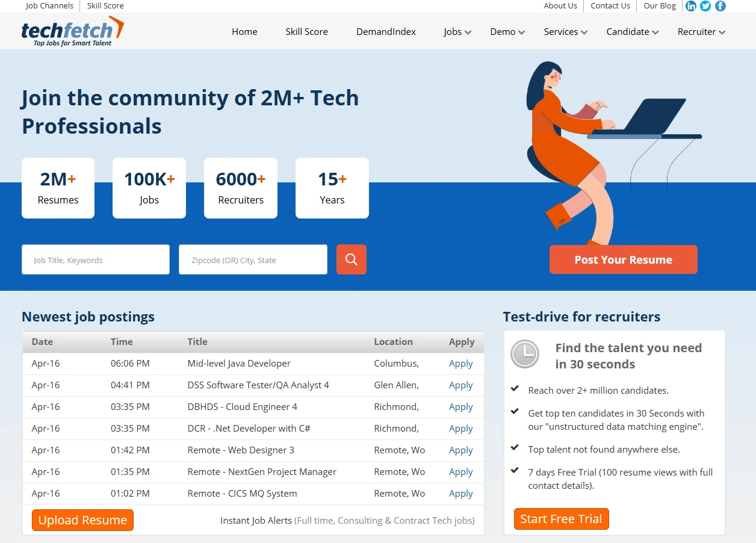Open the Contact Us link
The width and height of the screenshot is (756, 543).
pyautogui.click(x=610, y=5)
